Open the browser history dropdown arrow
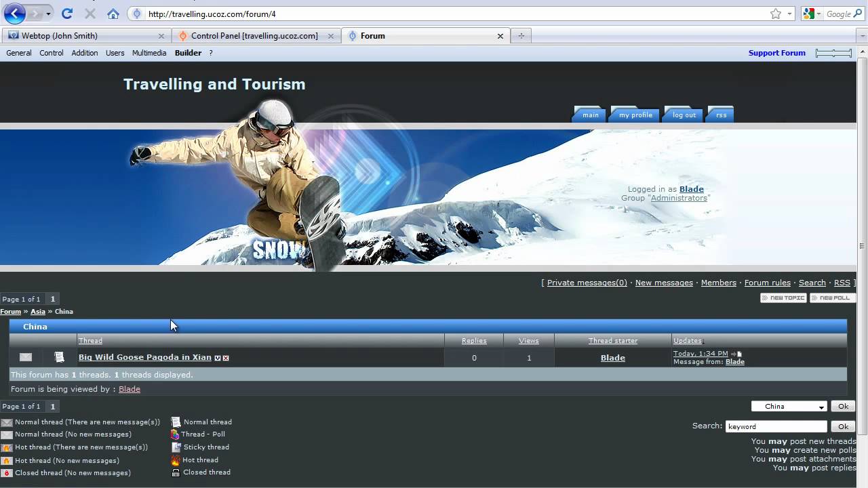This screenshot has height=488, width=868. (x=48, y=14)
